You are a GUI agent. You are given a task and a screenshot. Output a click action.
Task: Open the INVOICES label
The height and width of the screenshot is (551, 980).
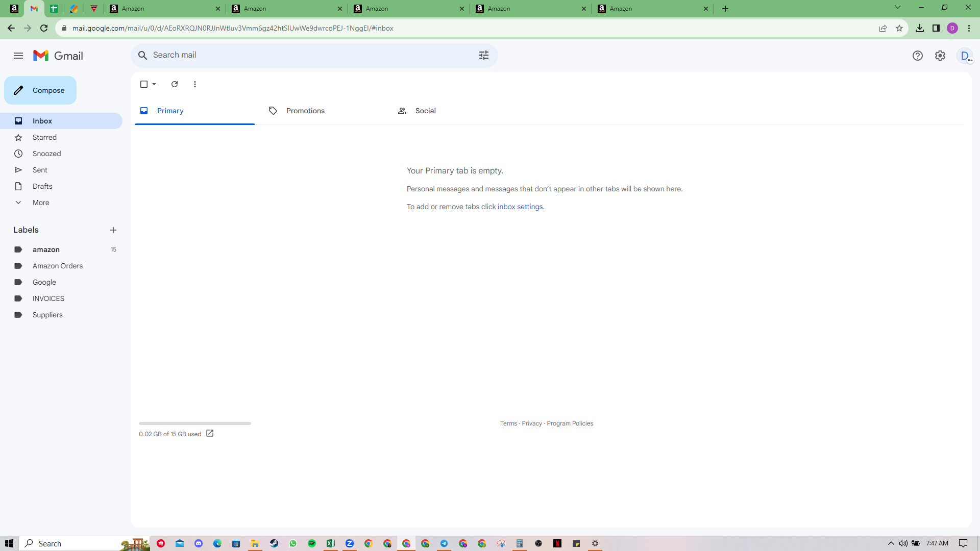tap(61, 298)
